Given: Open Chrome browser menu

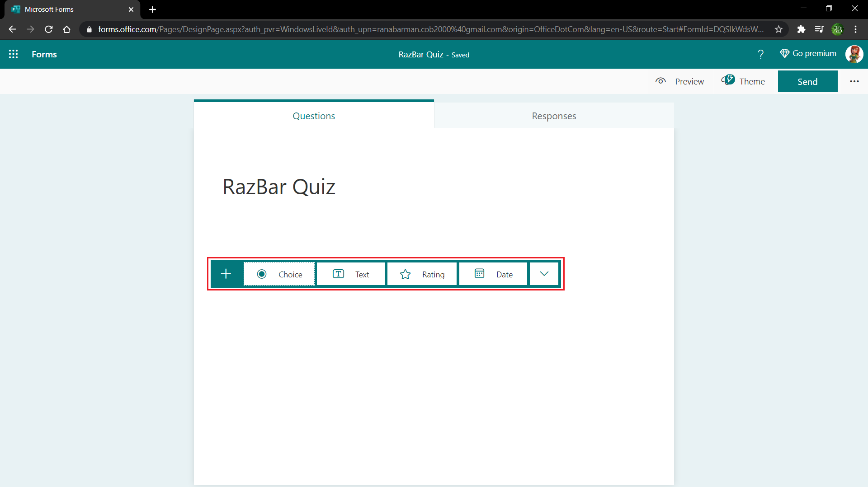Looking at the screenshot, I should (856, 29).
